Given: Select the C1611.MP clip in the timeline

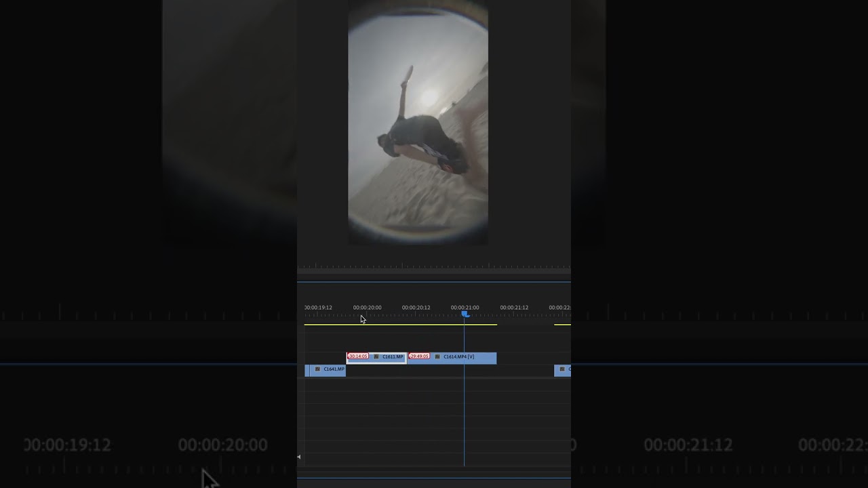Looking at the screenshot, I should pos(377,357).
